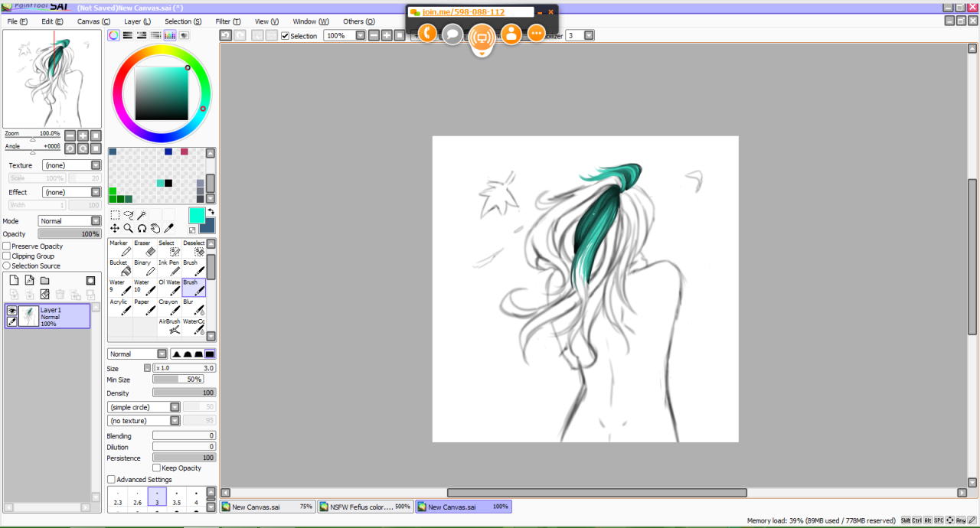Screen dimensions: 980x528
Task: Click the zoom out minus button under navigator
Action: [x=70, y=135]
